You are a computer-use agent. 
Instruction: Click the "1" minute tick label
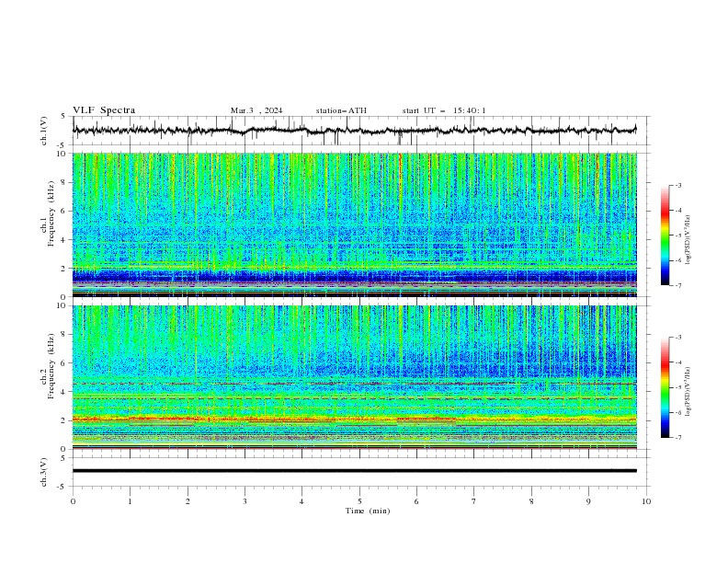coord(130,501)
